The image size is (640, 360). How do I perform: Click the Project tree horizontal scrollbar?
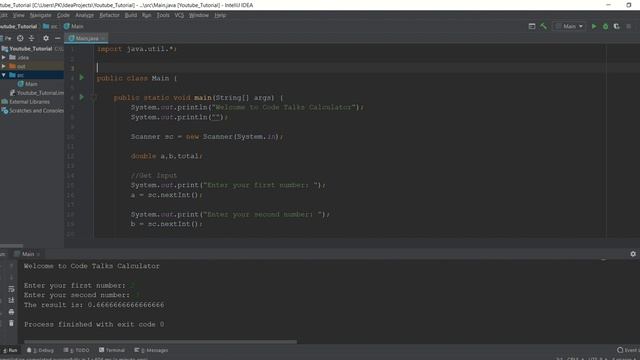coord(11,246)
